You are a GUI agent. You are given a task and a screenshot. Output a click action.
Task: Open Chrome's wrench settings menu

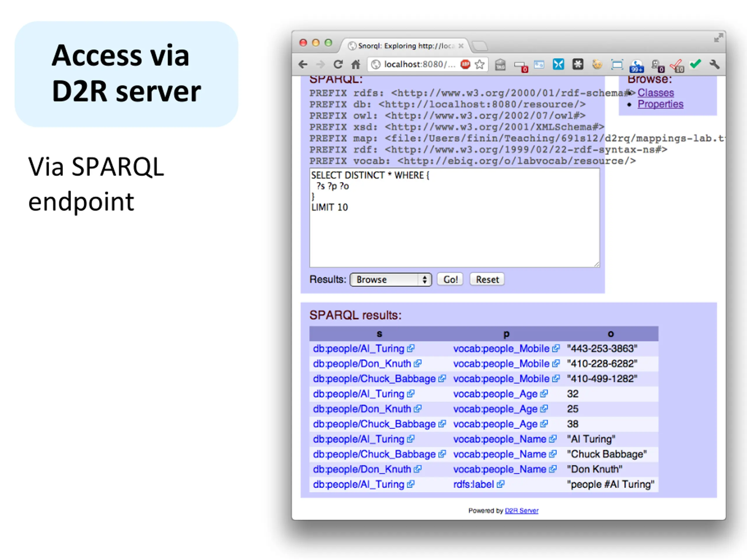click(715, 64)
